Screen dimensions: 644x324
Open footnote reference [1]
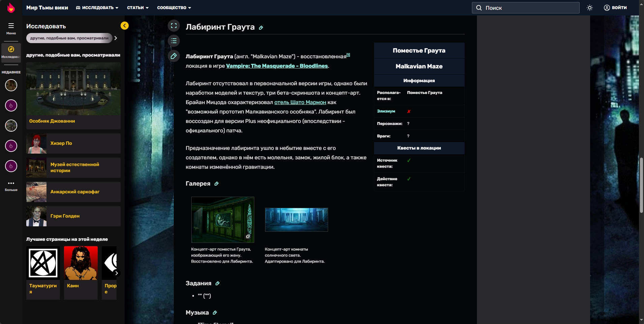(x=348, y=55)
